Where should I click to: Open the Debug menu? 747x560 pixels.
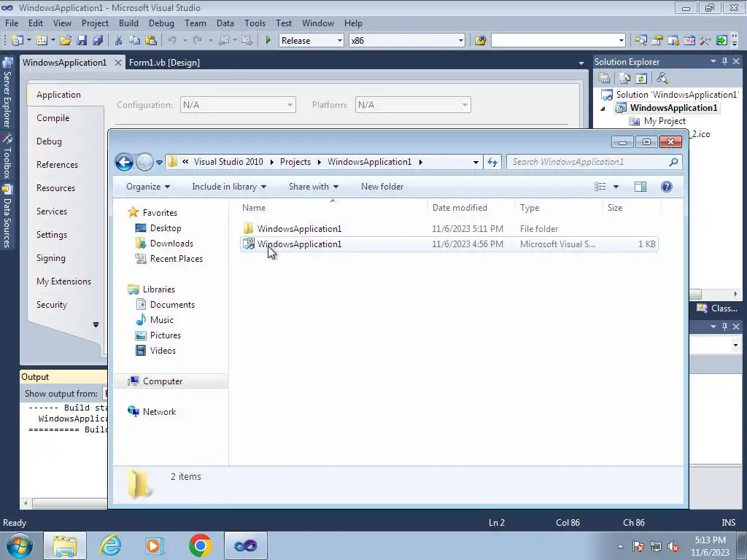click(x=161, y=23)
